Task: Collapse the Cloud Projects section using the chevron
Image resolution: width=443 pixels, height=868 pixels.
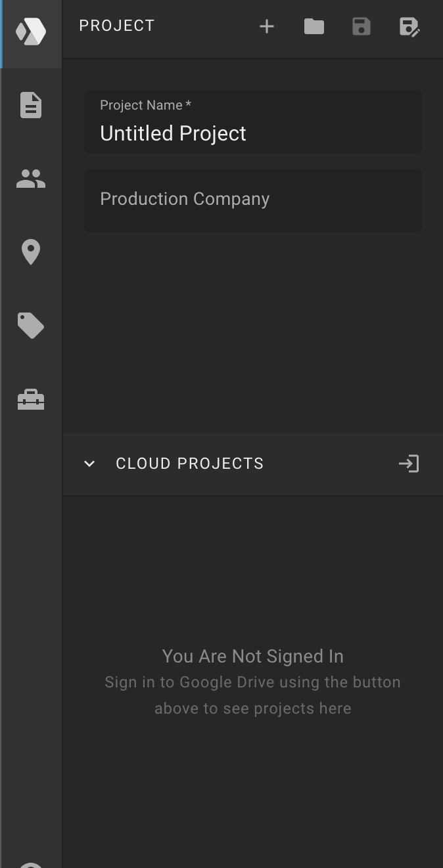Action: tap(89, 464)
